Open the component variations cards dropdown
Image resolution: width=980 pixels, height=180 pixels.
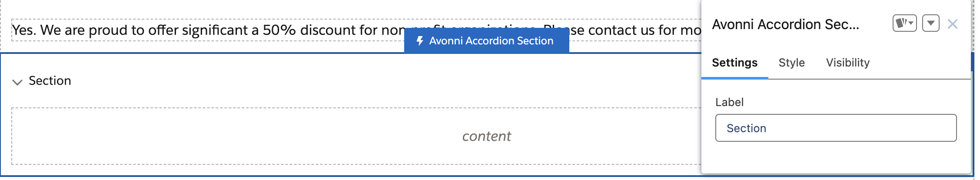coord(904,23)
